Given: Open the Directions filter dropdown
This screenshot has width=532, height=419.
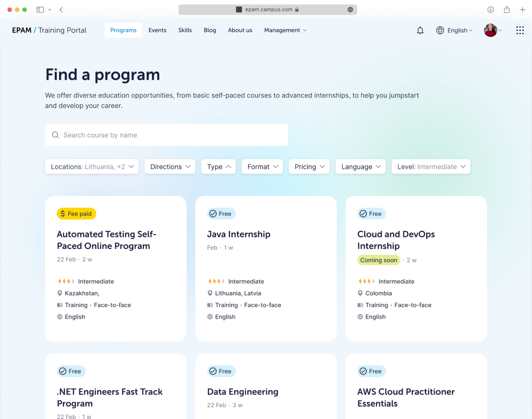Looking at the screenshot, I should [x=170, y=166].
